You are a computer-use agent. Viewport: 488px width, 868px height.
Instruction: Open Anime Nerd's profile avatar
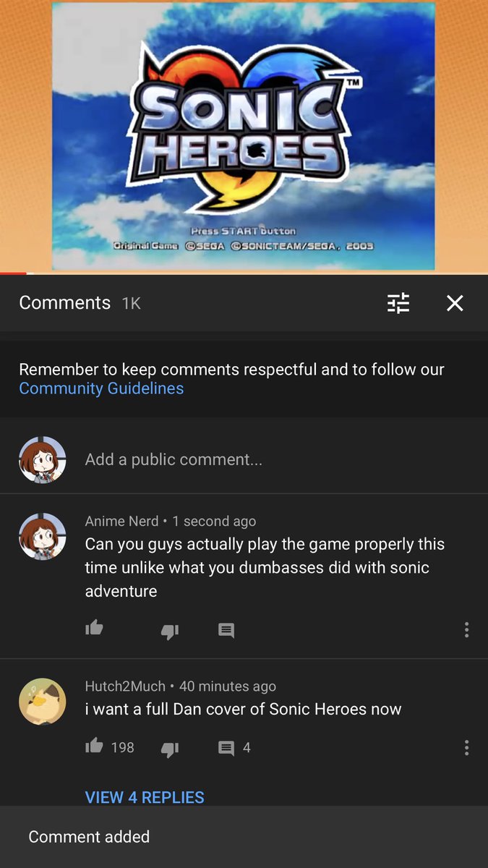point(43,537)
